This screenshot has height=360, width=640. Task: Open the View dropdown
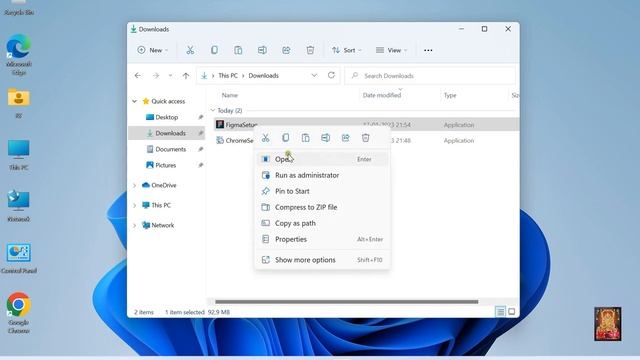391,50
